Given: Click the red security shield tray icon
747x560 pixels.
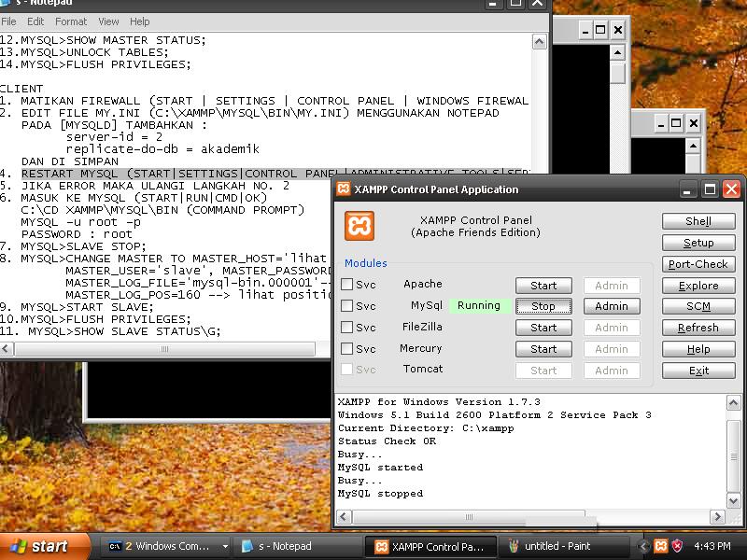Looking at the screenshot, I should 677,546.
